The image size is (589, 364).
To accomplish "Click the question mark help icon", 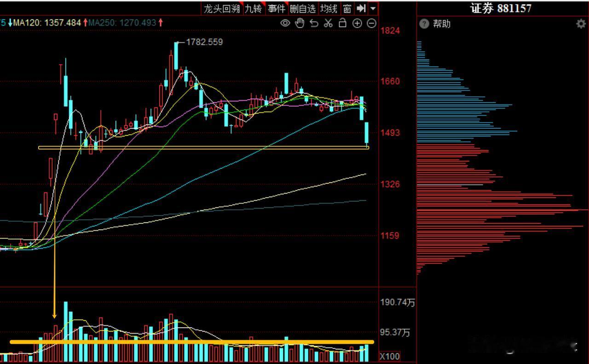I will [424, 24].
